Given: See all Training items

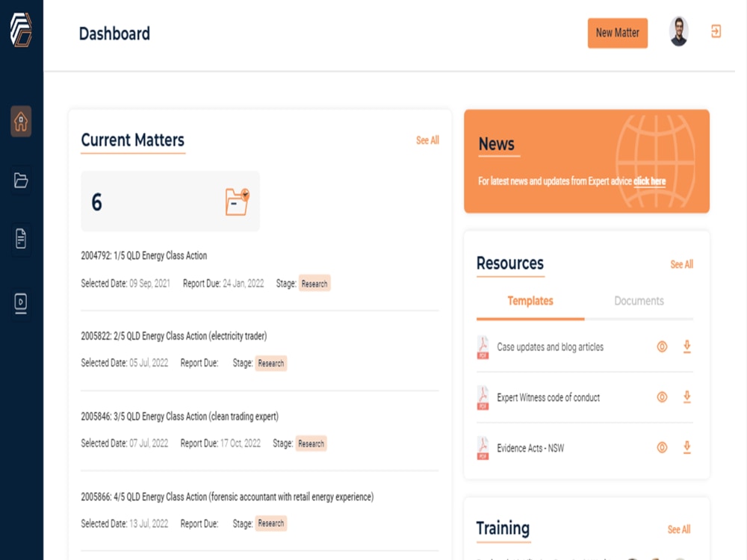Looking at the screenshot, I should (x=679, y=529).
